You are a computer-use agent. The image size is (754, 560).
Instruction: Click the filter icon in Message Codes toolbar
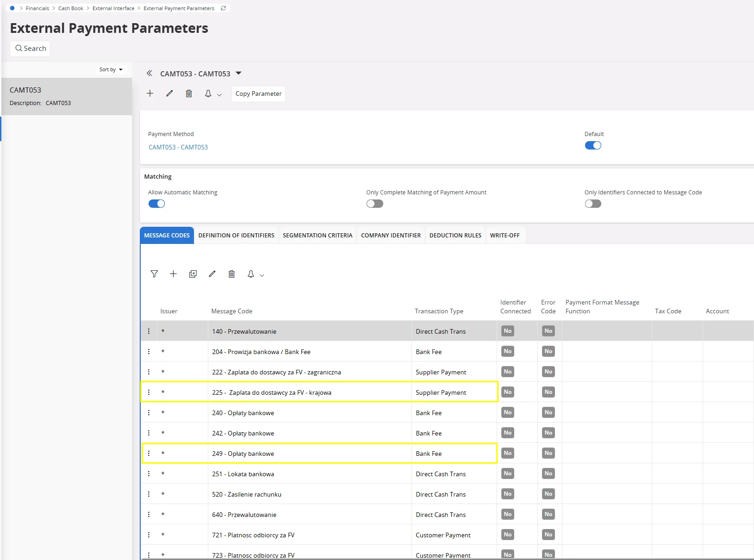[154, 274]
